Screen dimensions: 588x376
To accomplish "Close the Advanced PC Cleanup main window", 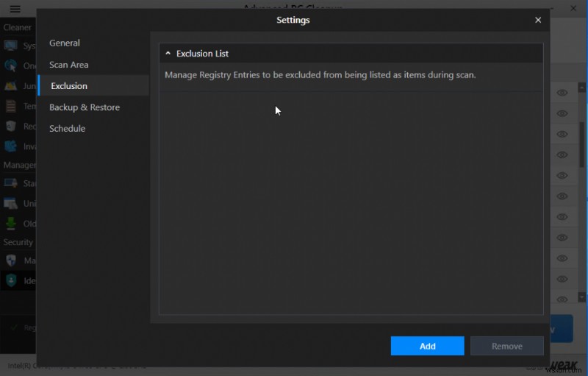I will coord(573,8).
